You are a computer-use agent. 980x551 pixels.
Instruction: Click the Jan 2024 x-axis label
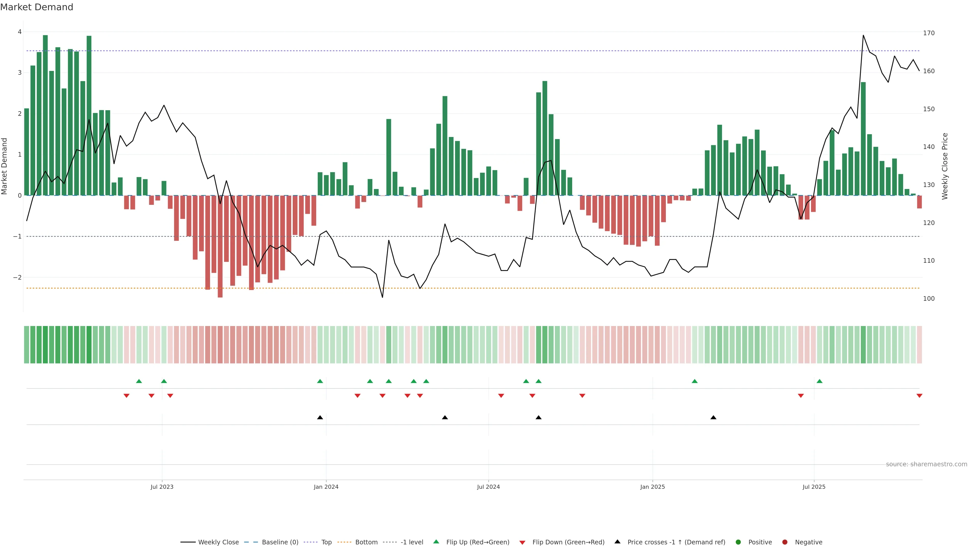326,487
